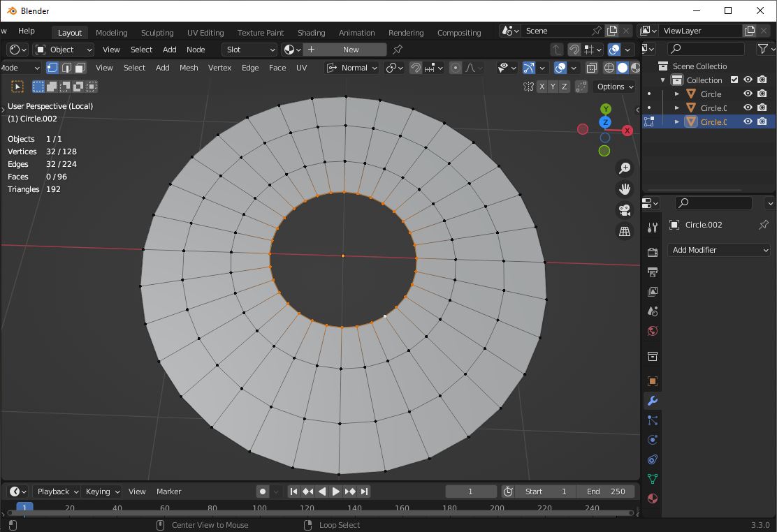Click the pan hand viewport icon

(x=625, y=189)
